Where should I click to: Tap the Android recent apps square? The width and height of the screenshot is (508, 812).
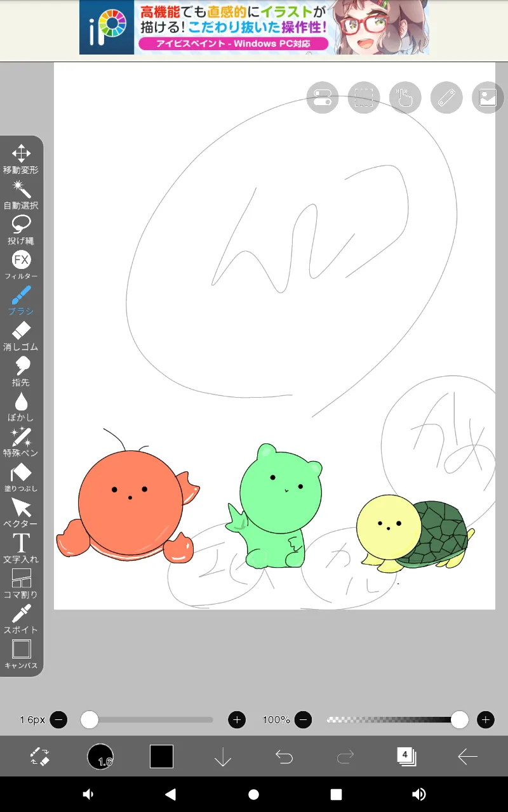pos(336,794)
